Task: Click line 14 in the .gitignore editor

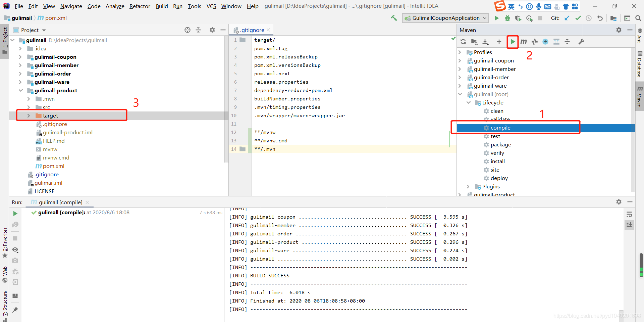Action: pyautogui.click(x=354, y=149)
